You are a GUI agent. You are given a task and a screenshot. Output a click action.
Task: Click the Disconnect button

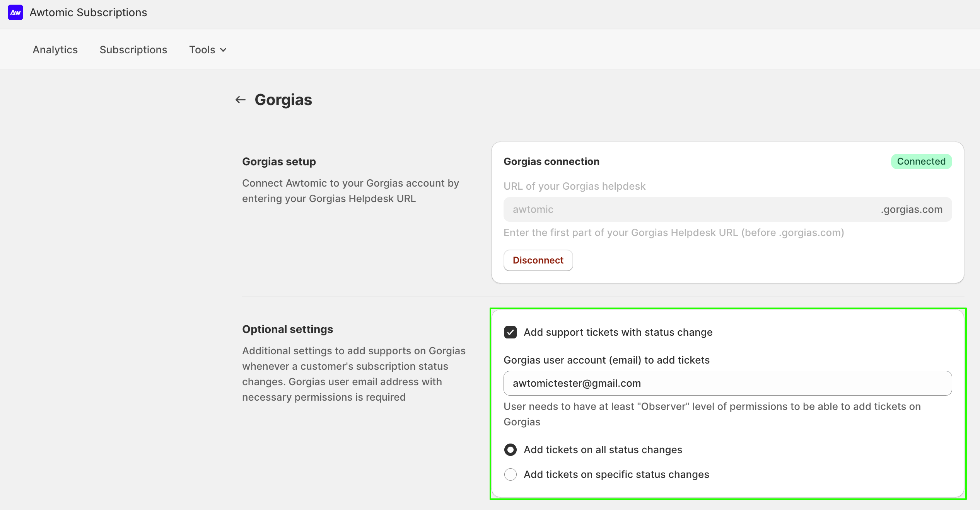coord(538,260)
